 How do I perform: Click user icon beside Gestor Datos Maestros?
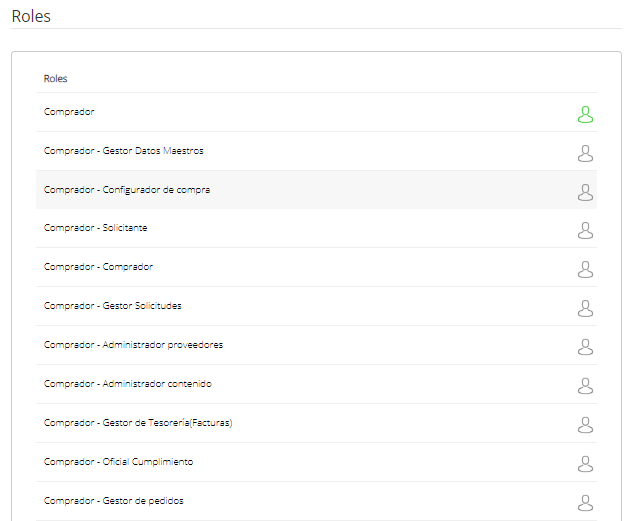pyautogui.click(x=585, y=153)
